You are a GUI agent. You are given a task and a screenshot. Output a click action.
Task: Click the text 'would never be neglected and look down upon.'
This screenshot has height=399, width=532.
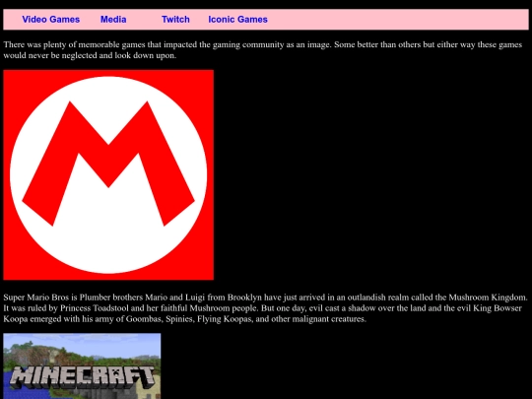click(90, 55)
